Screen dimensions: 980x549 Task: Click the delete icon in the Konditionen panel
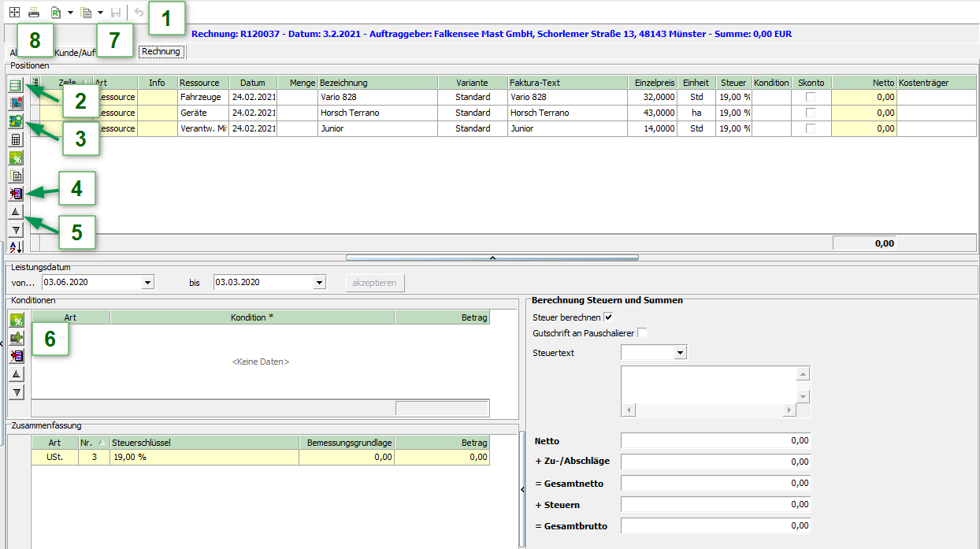click(16, 356)
